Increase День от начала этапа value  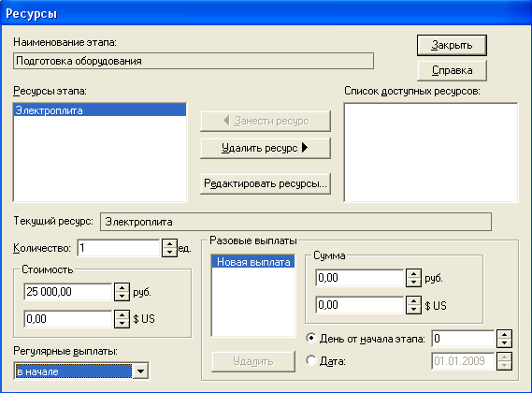(504, 335)
